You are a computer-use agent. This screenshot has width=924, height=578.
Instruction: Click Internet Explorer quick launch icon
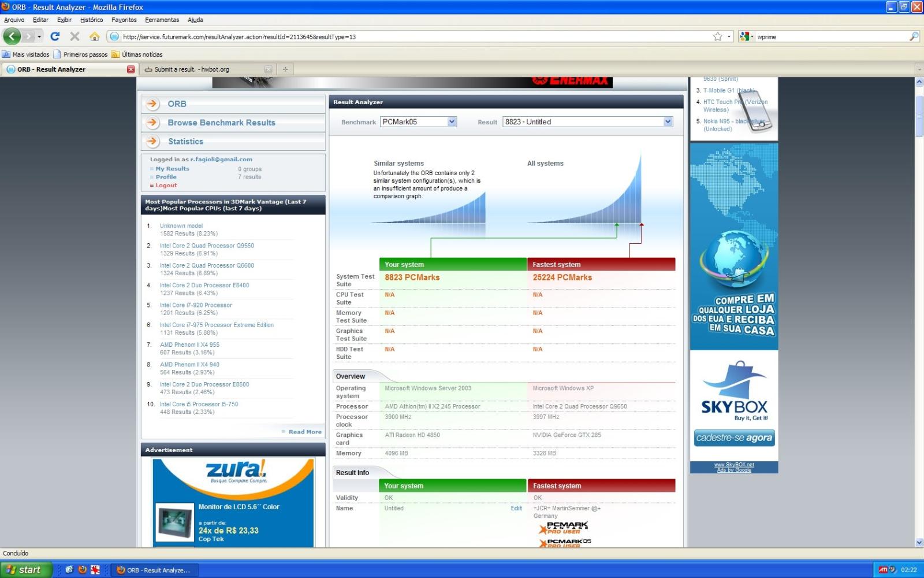coord(69,570)
